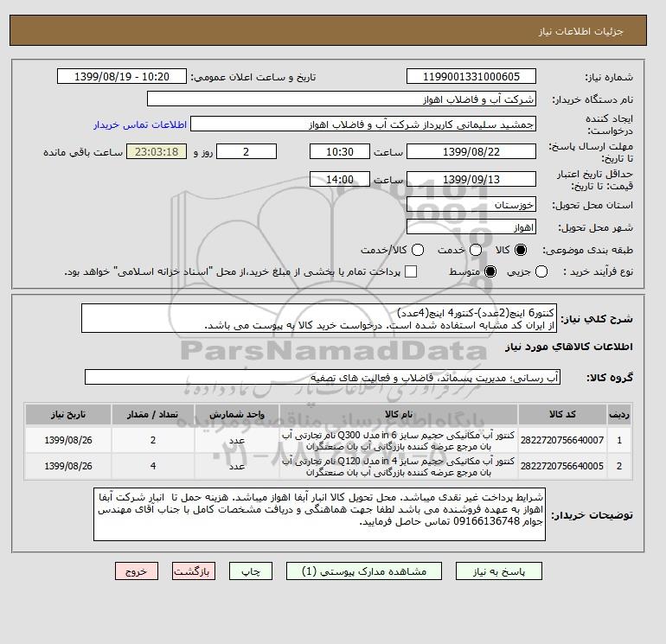Click the goods group field آب رسانی
Image resolution: width=666 pixels, height=644 pixels.
coord(323,378)
